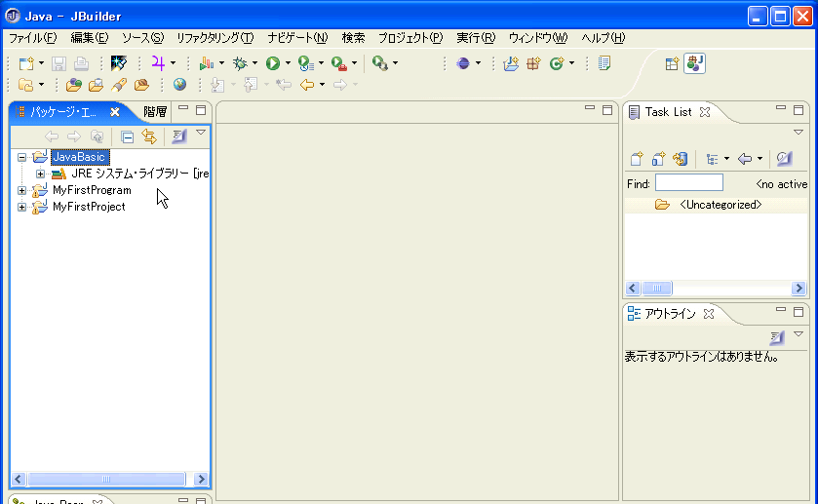
Task: Switch to the 階層 tab
Action: coord(155,111)
